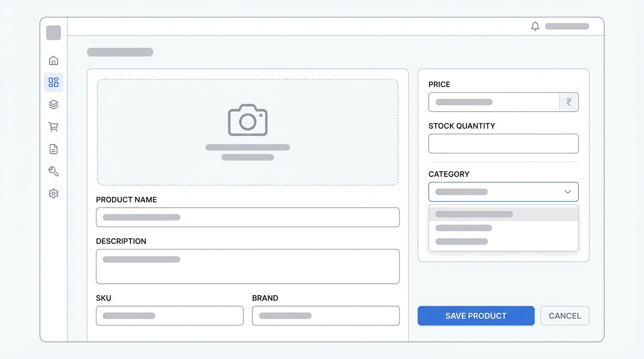Click the Cancel button
This screenshot has height=359, width=644.
click(565, 316)
